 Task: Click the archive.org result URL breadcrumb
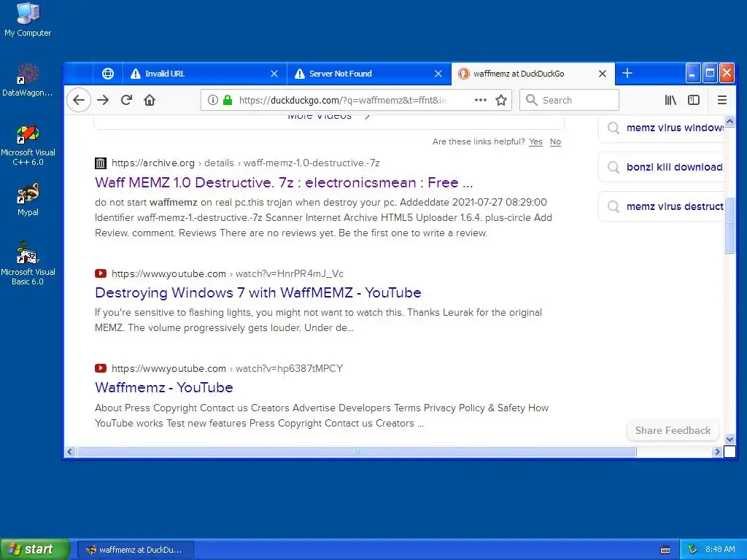245,163
